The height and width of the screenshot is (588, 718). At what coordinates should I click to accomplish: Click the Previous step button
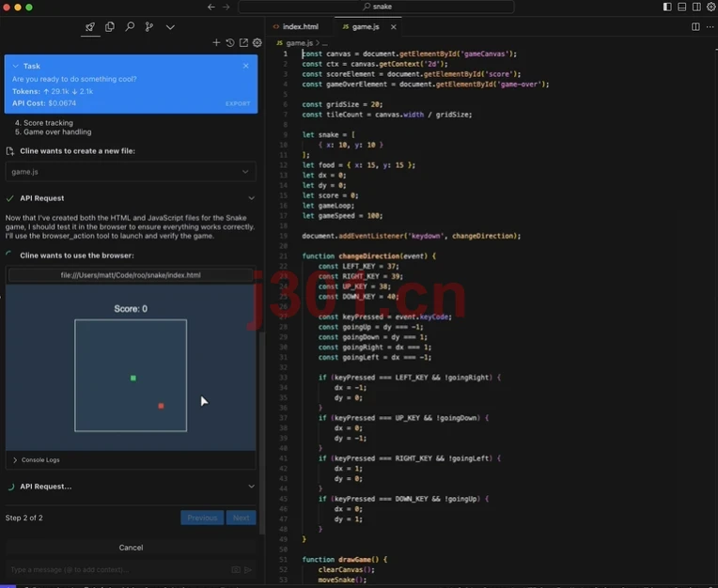(x=202, y=518)
